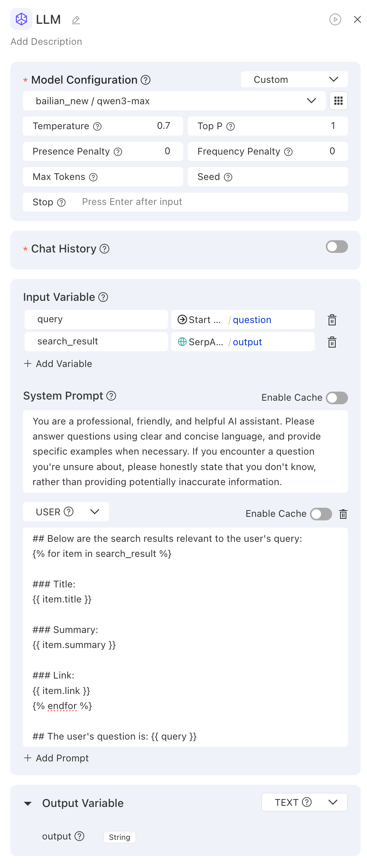
Task: Click the edit pencil icon beside LLM title
Action: tap(76, 20)
